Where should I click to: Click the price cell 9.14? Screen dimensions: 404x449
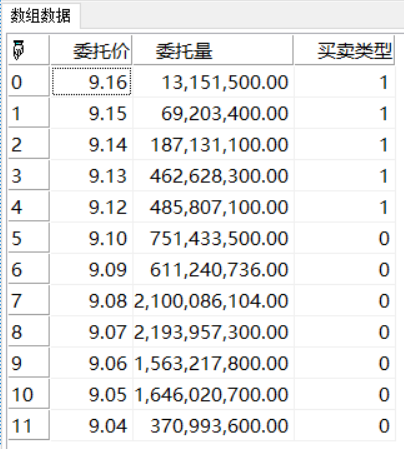click(91, 144)
